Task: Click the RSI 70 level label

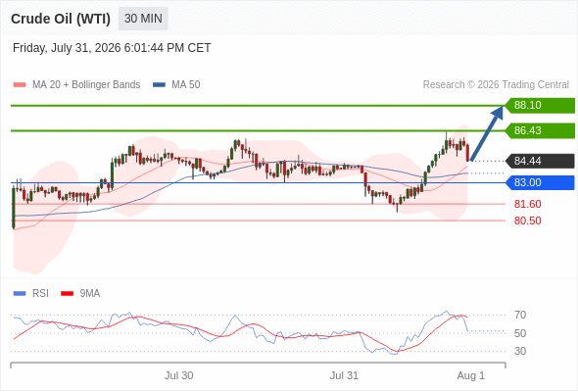Action: [x=520, y=315]
